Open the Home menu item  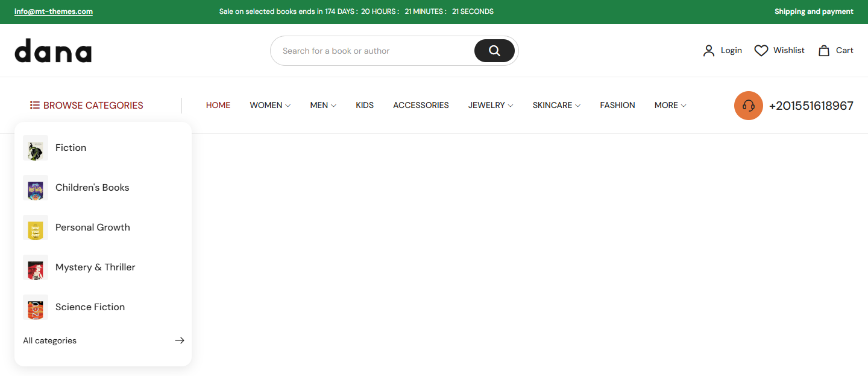coord(218,105)
